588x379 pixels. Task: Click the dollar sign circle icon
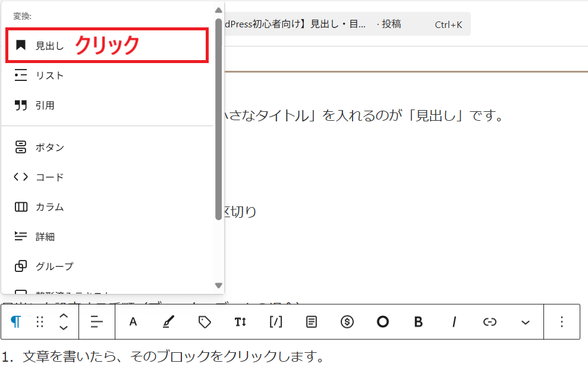[347, 322]
